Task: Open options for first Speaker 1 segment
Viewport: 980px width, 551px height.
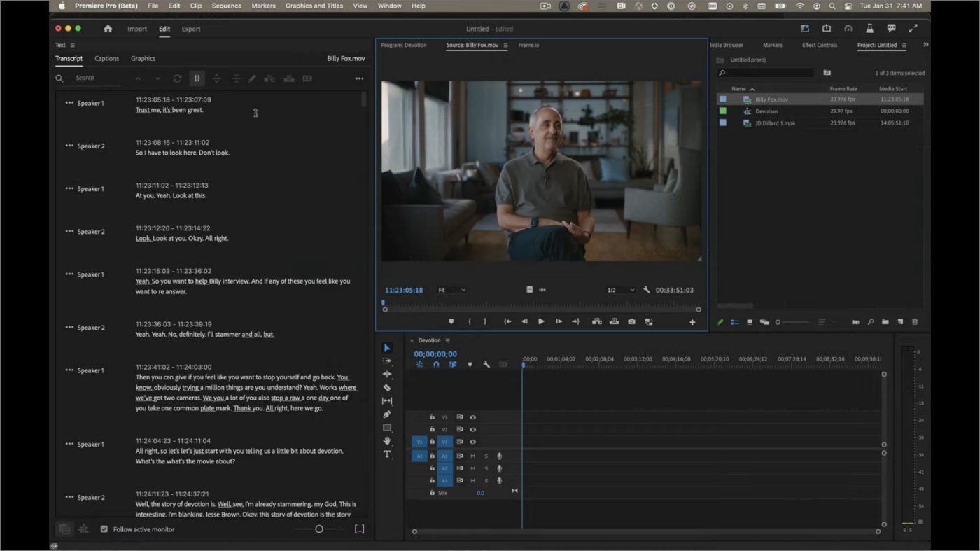Action: (69, 103)
